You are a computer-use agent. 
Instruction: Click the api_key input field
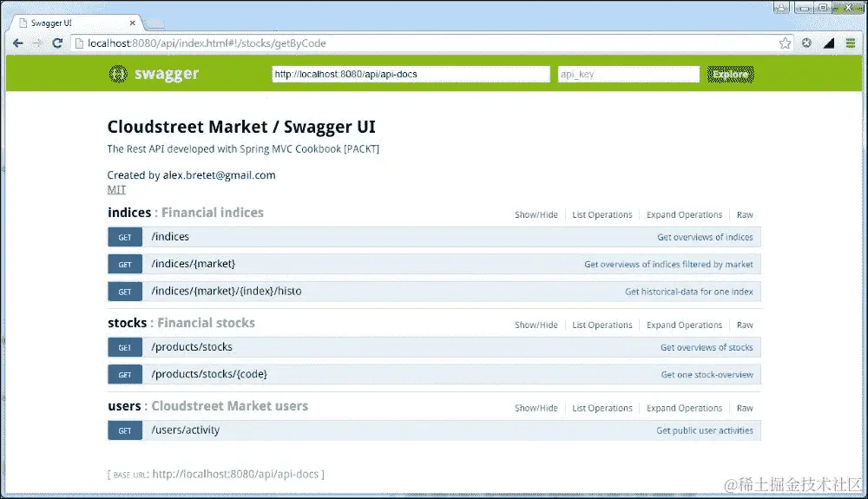coord(628,74)
